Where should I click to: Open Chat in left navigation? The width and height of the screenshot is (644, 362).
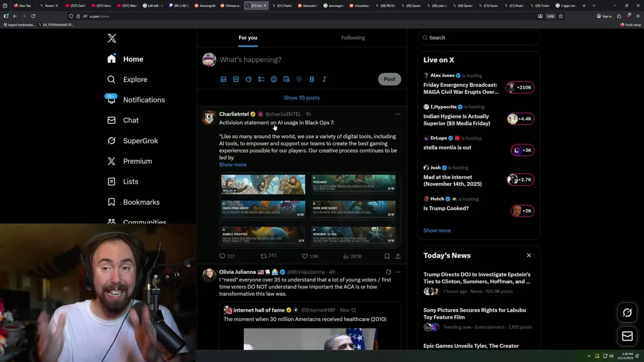[x=123, y=120]
